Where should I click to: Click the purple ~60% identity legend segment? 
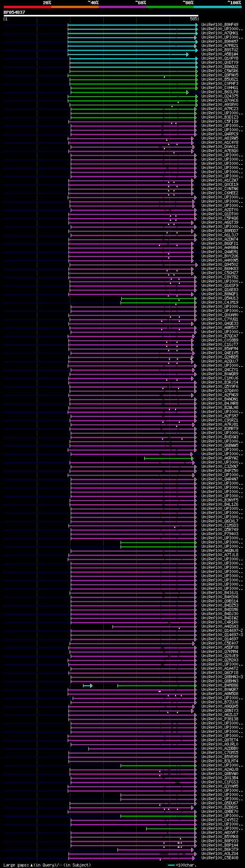coord(122,7)
